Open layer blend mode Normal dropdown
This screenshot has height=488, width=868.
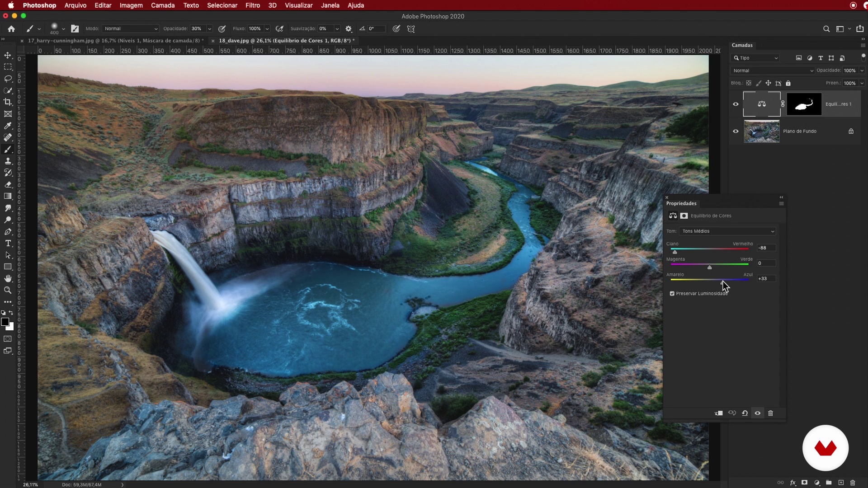[772, 70]
